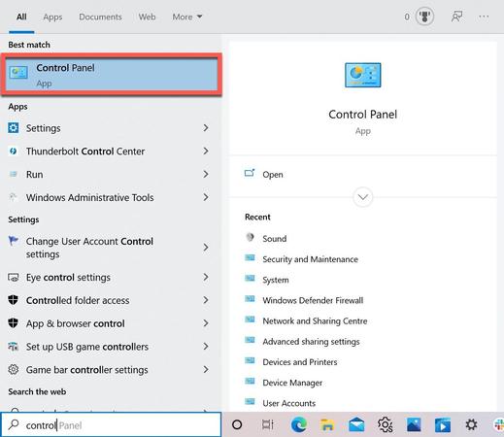
Task: Open the Mail app on the taskbar
Action: tap(356, 424)
